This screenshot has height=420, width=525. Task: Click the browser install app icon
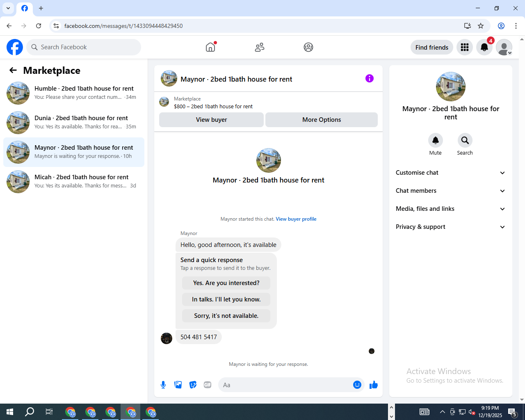(468, 26)
